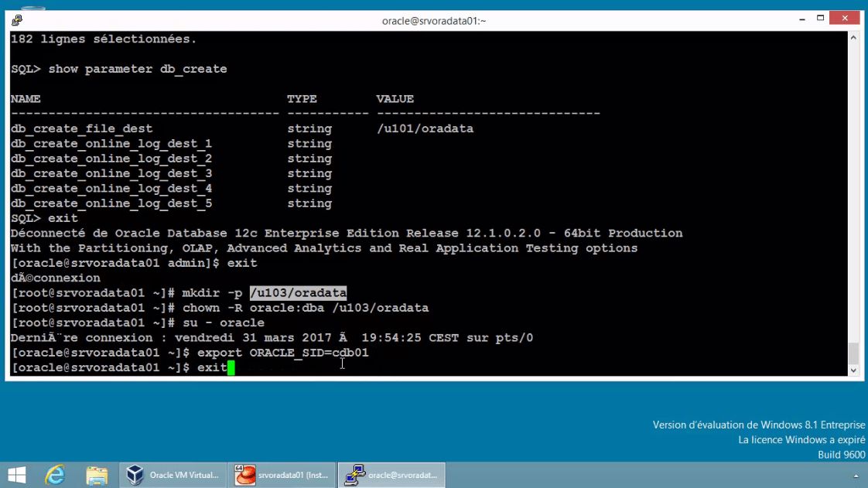Place cursor after the exit command
Screen dimensions: 868x488
point(231,367)
